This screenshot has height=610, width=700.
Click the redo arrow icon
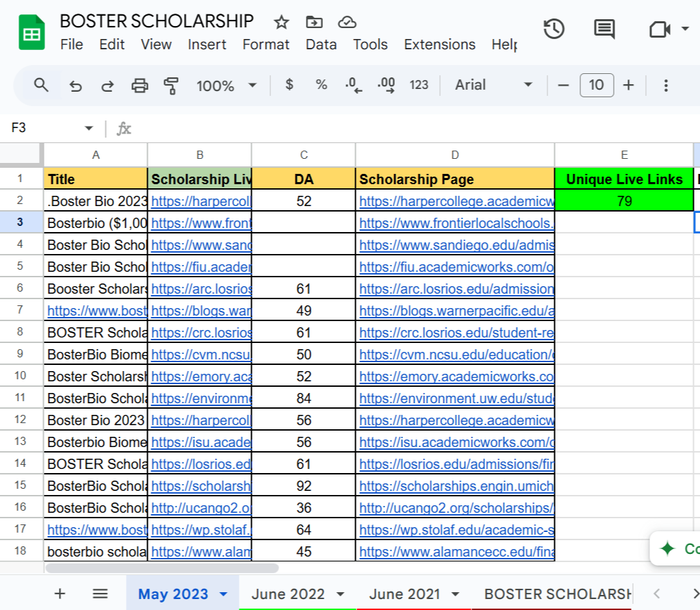click(107, 86)
